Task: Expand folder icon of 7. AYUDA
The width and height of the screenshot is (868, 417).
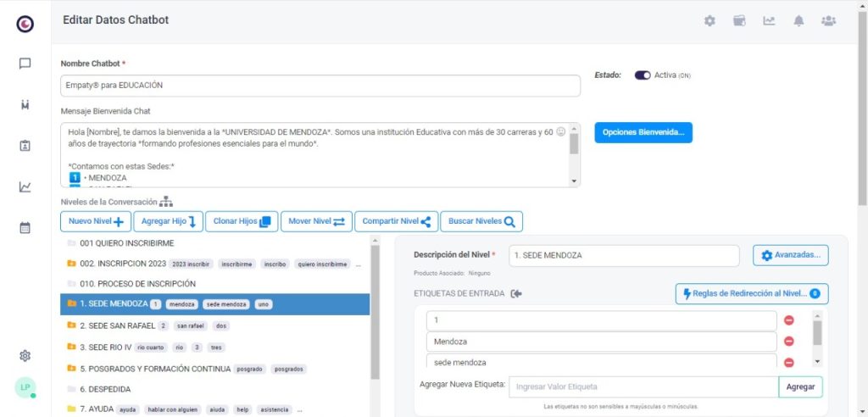Action: pos(71,409)
